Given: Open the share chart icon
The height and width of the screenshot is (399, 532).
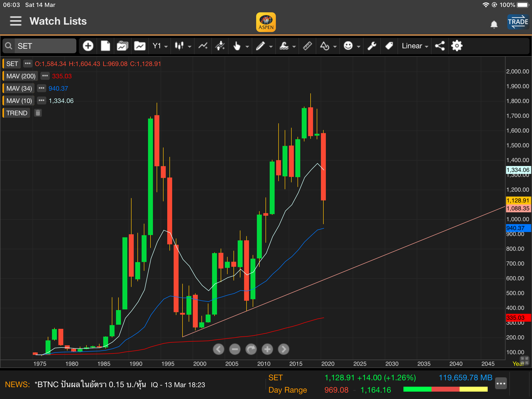Looking at the screenshot, I should coord(440,46).
